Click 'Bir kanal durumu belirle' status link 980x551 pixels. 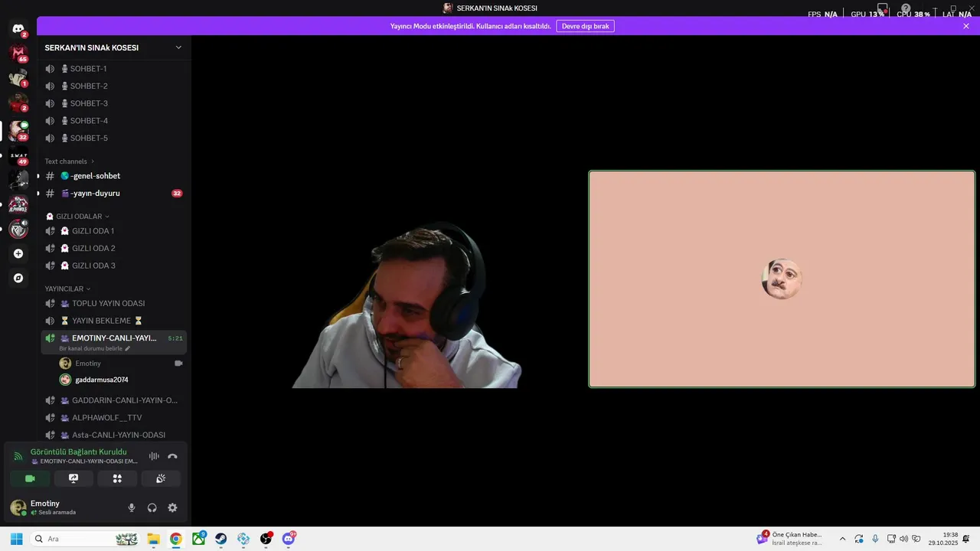[95, 349]
